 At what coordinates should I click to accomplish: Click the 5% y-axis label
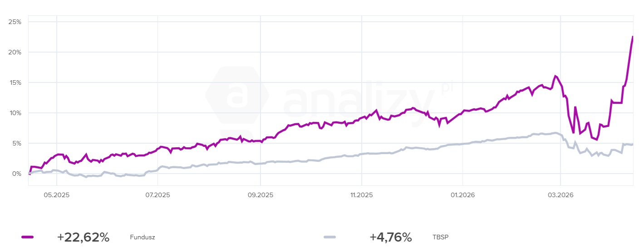[17, 143]
